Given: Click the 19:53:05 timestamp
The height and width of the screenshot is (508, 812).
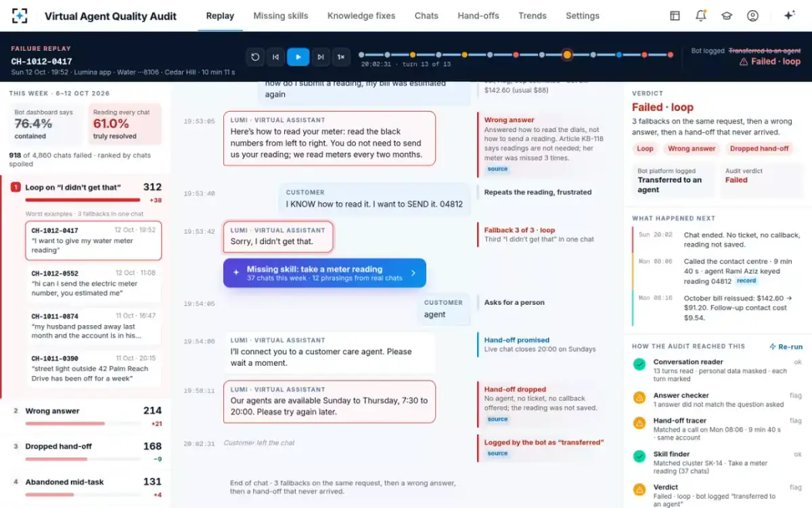Looking at the screenshot, I should (x=199, y=122).
